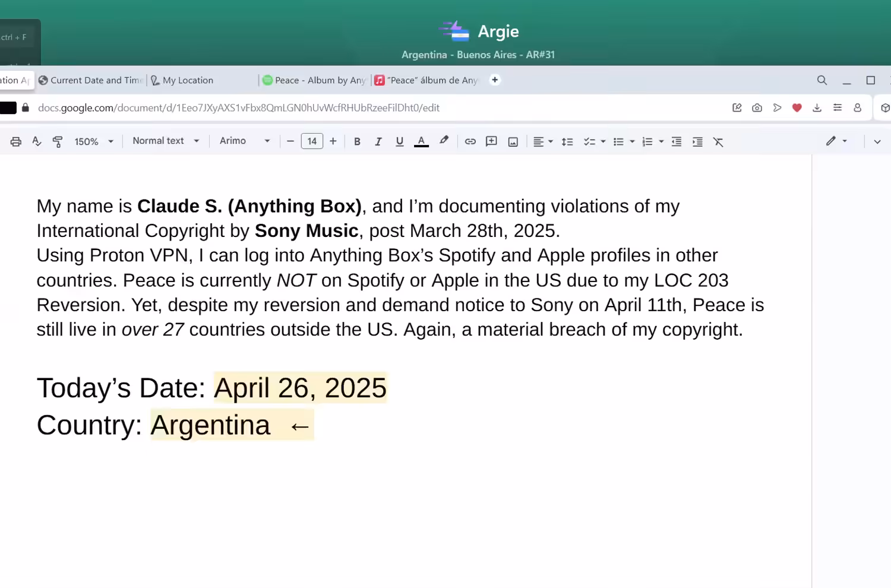Click the Clear formatting icon
Image resolution: width=891 pixels, height=588 pixels.
click(718, 141)
